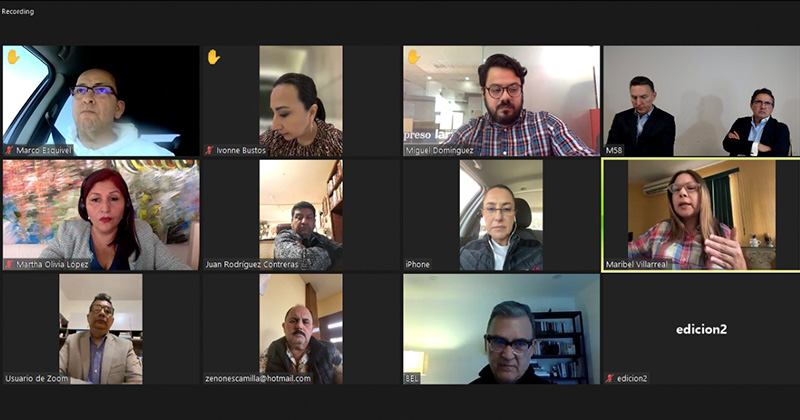
Task: Select the BEL participant video tile
Action: pyautogui.click(x=502, y=329)
